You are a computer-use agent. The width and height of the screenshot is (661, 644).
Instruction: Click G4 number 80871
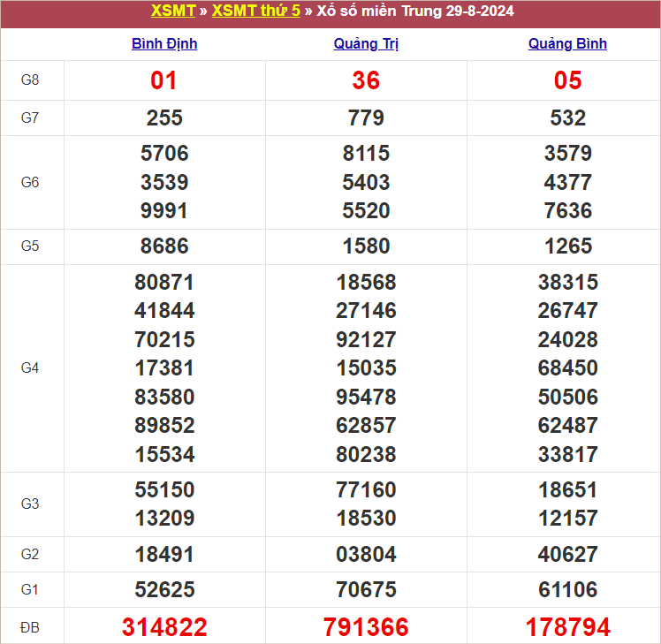click(x=164, y=283)
